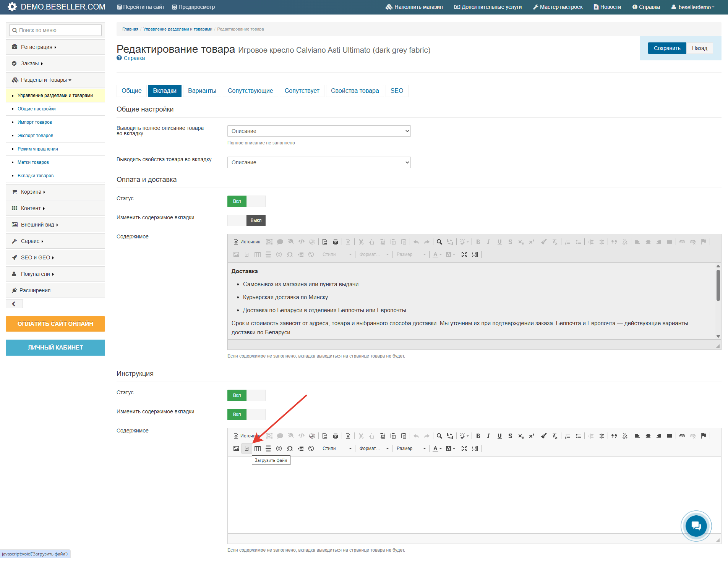728x565 pixels.
Task: Maximize the Инструкция editor
Action: pos(464,448)
